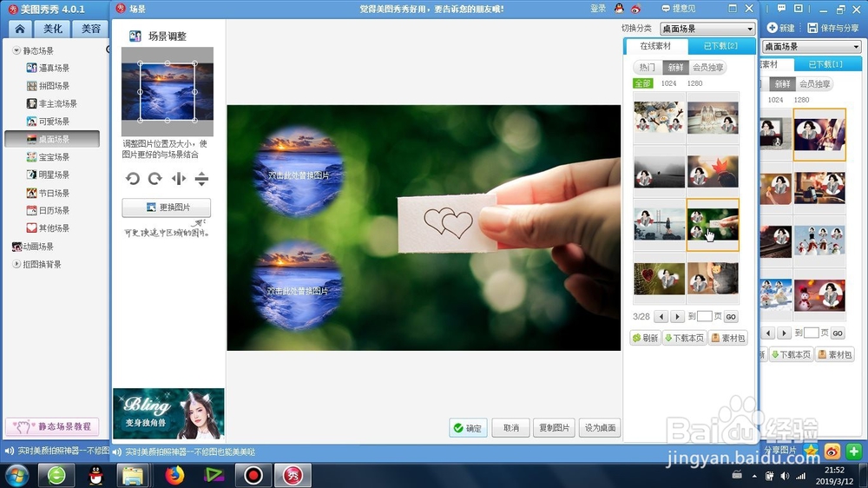Click 保存与分享 in background window
868x488 pixels.
click(x=833, y=28)
